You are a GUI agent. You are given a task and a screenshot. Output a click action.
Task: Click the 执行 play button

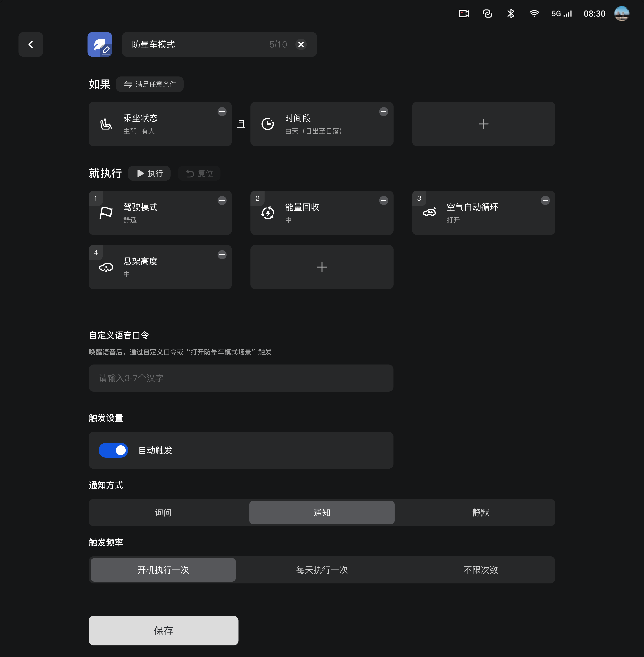point(149,173)
